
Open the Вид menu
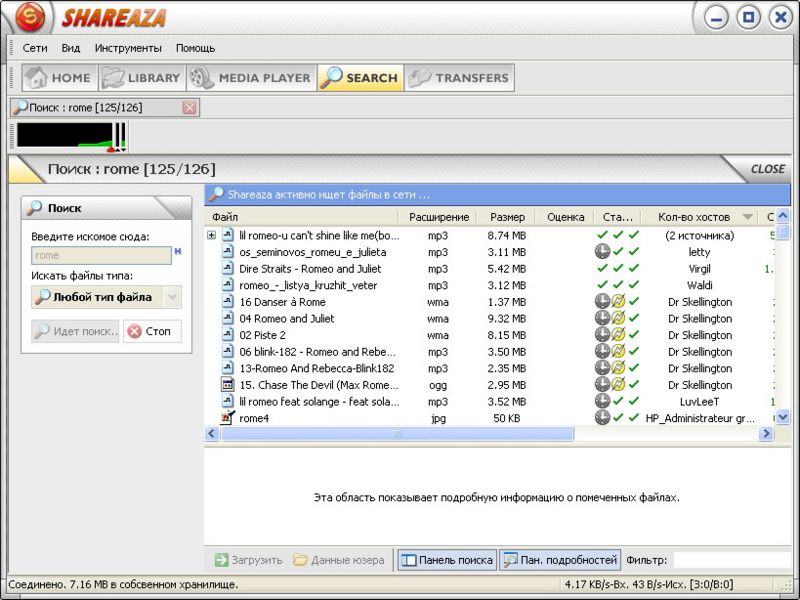(70, 48)
